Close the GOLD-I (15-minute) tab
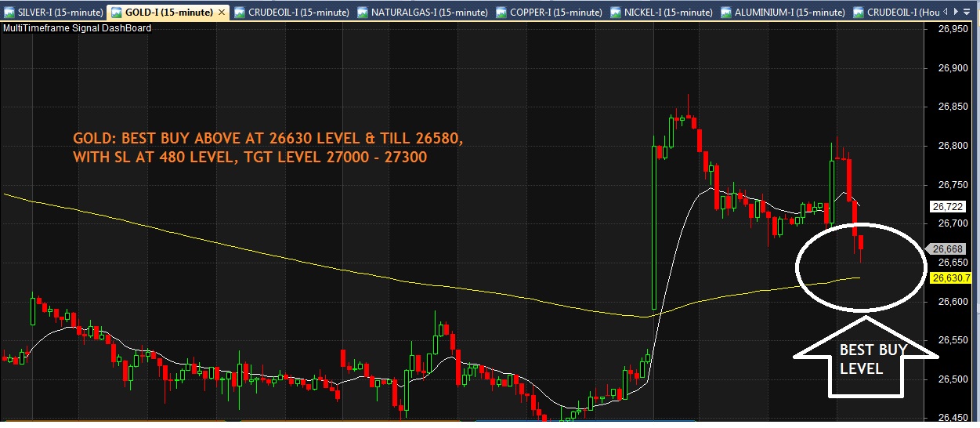The width and height of the screenshot is (980, 428). coord(221,13)
